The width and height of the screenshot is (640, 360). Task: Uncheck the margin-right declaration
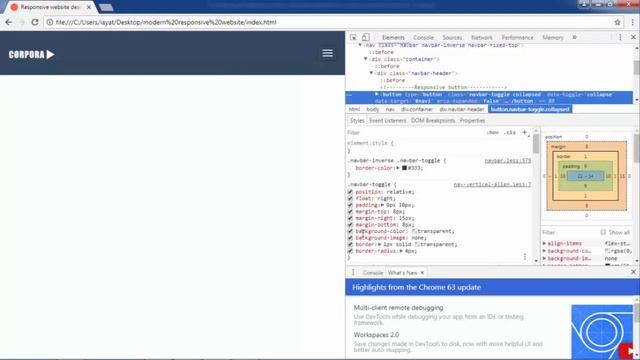(350, 218)
